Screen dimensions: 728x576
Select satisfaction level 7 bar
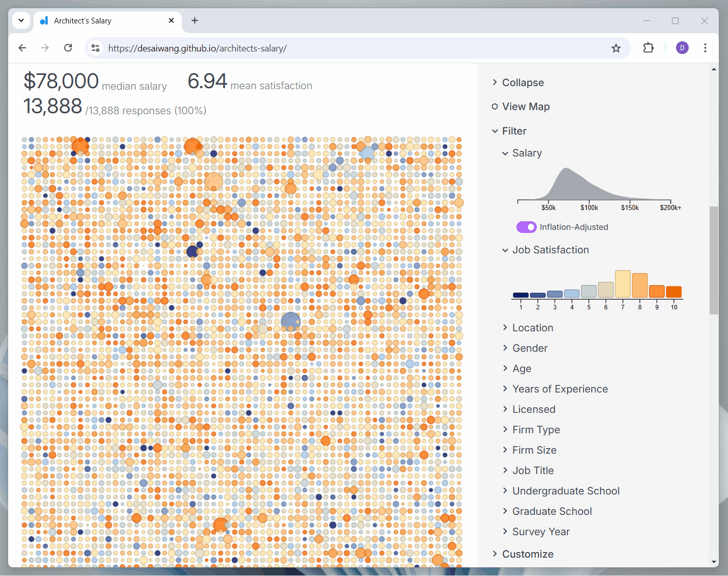[x=623, y=284]
